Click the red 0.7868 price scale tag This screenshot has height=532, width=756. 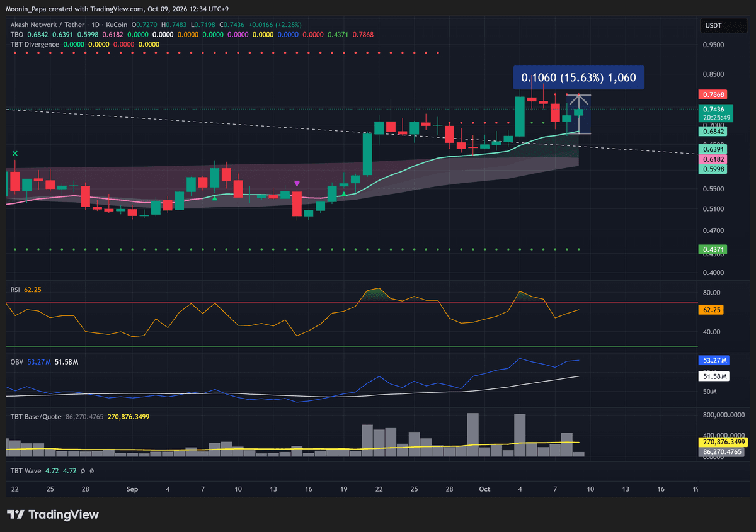713,94
